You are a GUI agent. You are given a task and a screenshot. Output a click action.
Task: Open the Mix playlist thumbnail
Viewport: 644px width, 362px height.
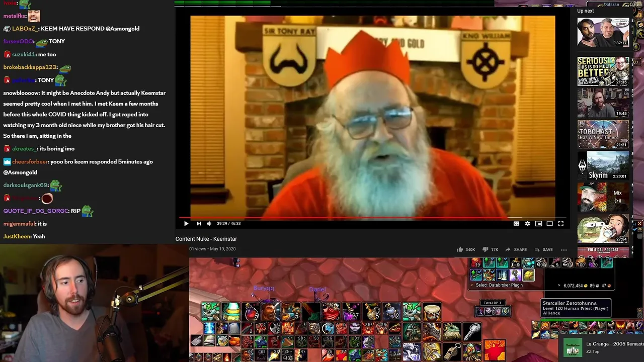tap(603, 197)
